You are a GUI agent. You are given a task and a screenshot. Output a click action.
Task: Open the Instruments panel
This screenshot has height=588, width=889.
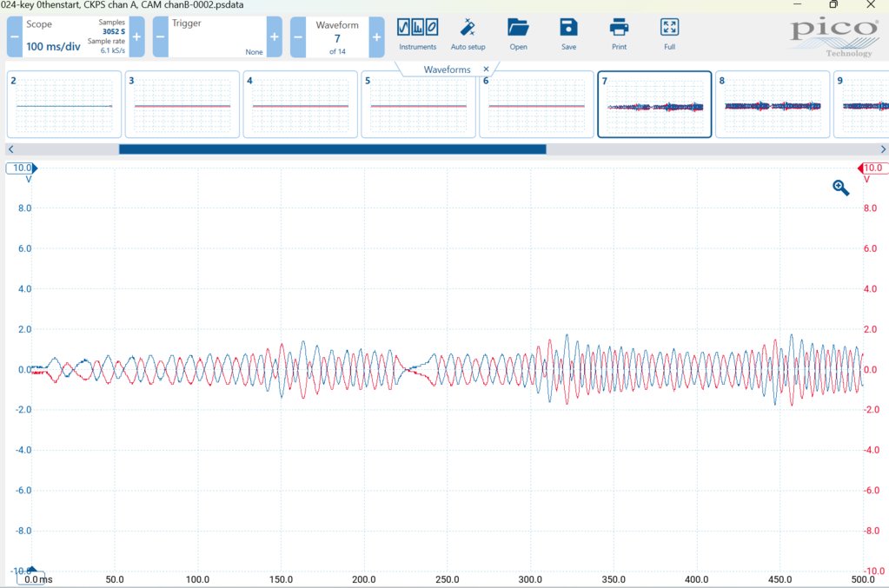[x=417, y=35]
